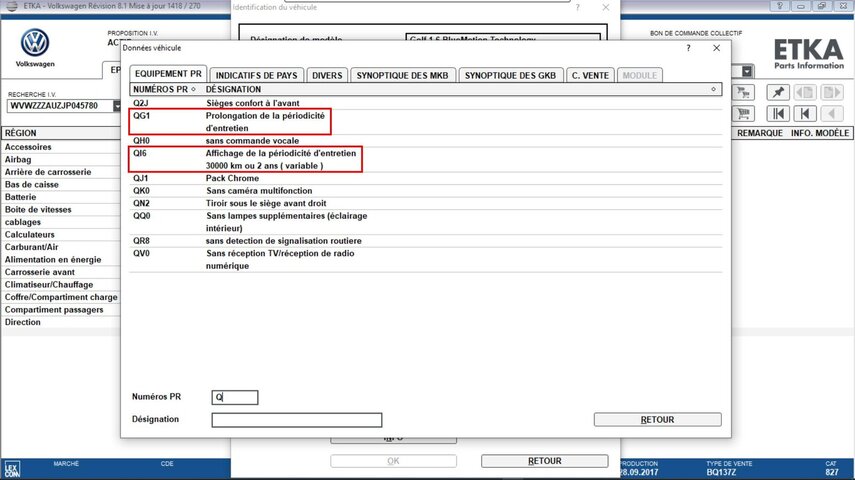Switch to INDICATIFS DE PAYS tab
The width and height of the screenshot is (855, 480).
click(x=256, y=75)
